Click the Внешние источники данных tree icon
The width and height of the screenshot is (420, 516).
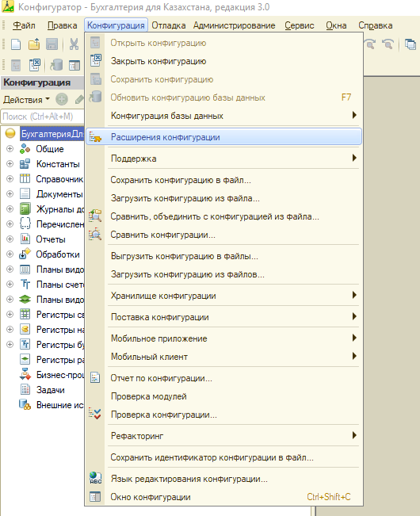(x=25, y=405)
